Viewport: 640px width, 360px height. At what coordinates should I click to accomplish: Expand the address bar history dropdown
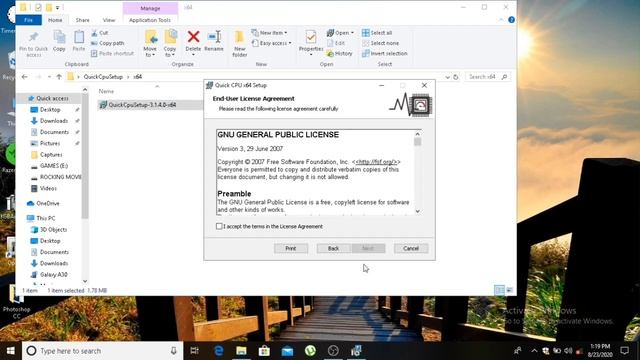(x=448, y=77)
